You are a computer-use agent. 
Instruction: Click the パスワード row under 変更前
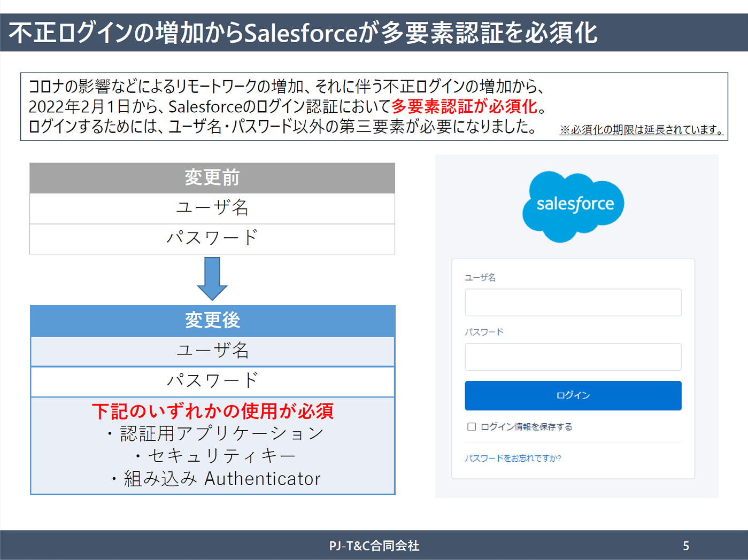(212, 238)
